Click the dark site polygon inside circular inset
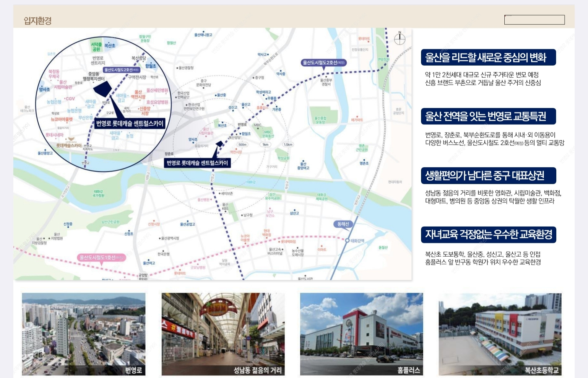This screenshot has width=588, height=378. (x=102, y=88)
